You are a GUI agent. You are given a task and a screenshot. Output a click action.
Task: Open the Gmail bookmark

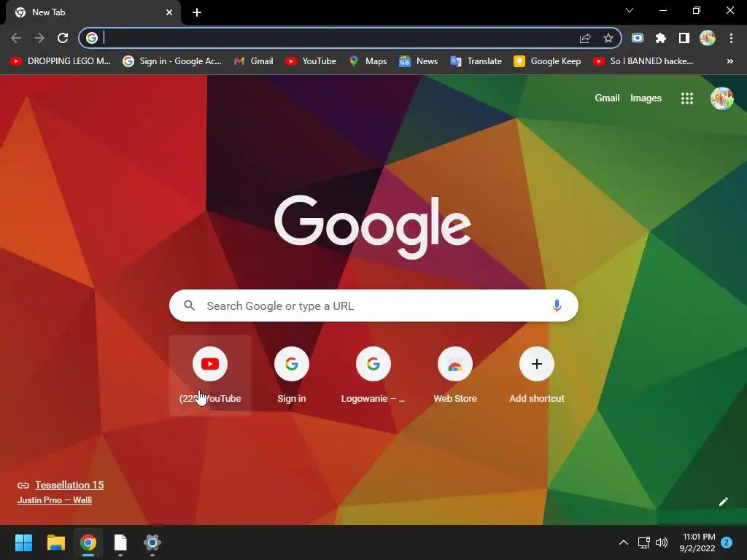tap(253, 61)
